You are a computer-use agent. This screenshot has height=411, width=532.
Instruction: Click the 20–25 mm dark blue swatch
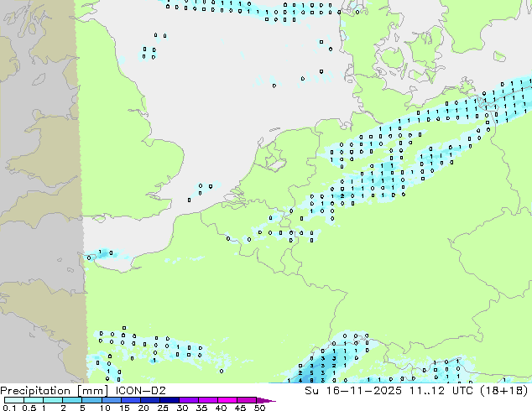pos(150,400)
